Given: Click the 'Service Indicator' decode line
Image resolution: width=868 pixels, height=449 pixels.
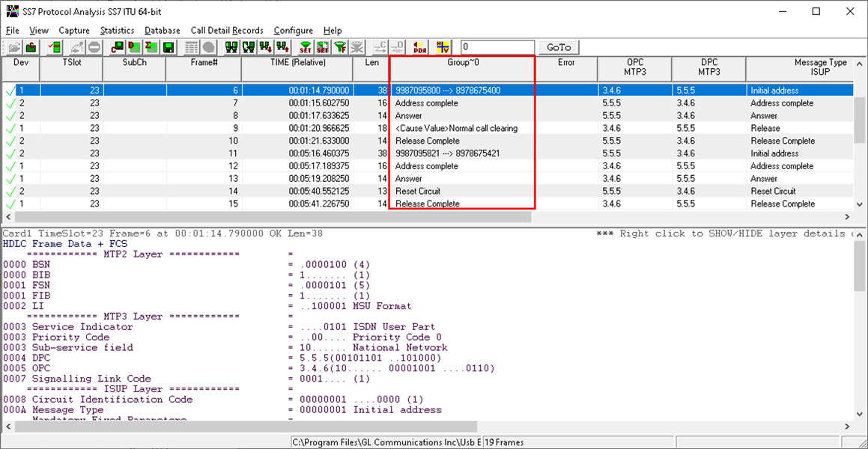Looking at the screenshot, I should tap(219, 327).
